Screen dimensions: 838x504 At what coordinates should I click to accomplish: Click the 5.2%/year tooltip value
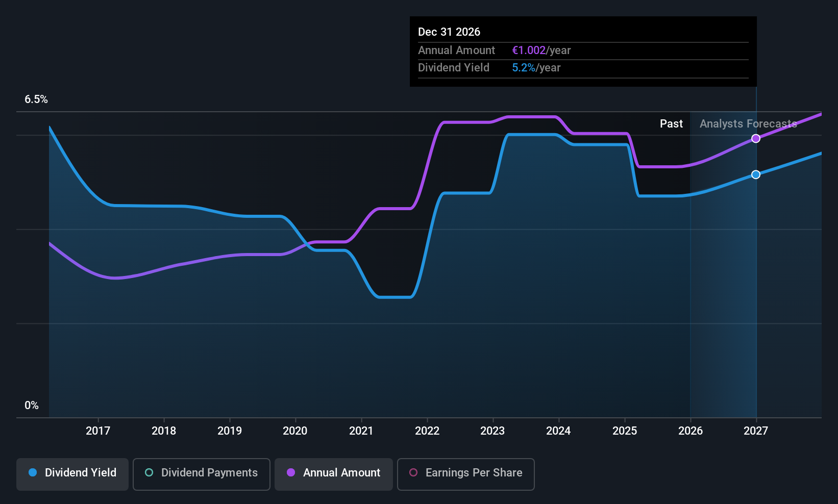coord(536,68)
